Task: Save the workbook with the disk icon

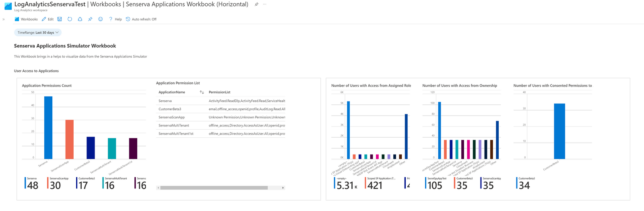Action: click(60, 19)
